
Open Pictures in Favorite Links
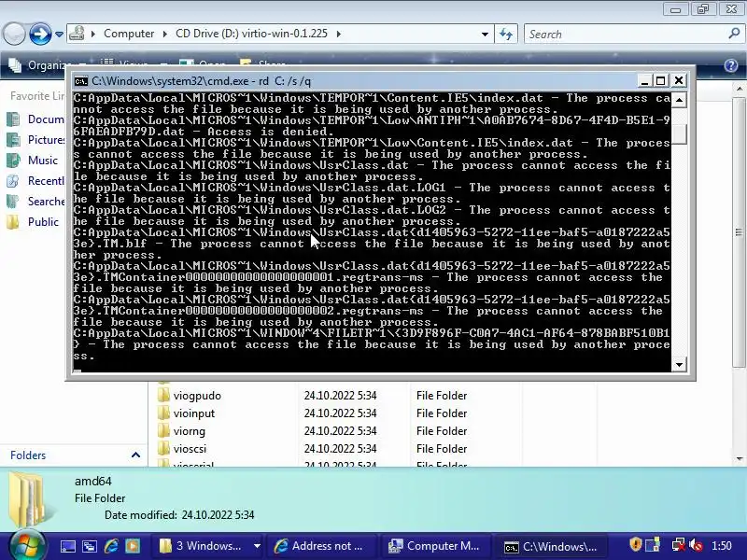click(46, 139)
